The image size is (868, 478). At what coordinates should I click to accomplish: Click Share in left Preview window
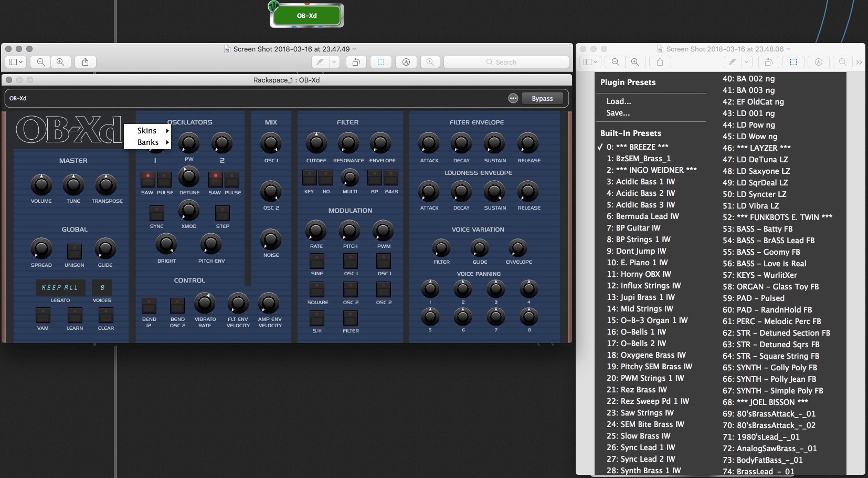tap(85, 62)
